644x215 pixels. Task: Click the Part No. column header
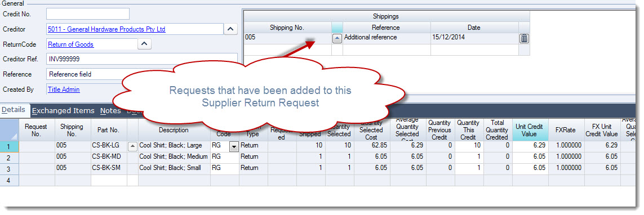click(109, 129)
